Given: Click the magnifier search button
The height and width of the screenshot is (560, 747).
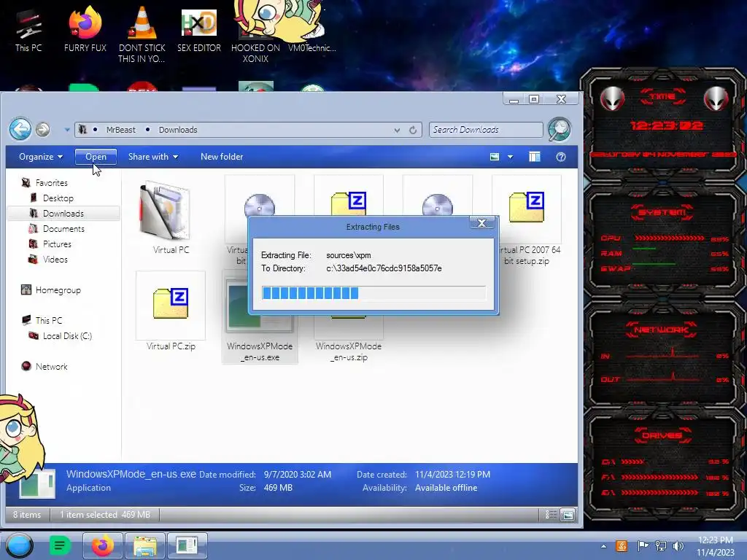Looking at the screenshot, I should [560, 130].
